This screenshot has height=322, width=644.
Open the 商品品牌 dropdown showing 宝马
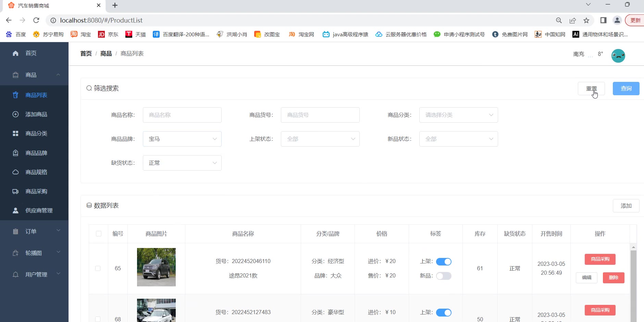tap(182, 139)
